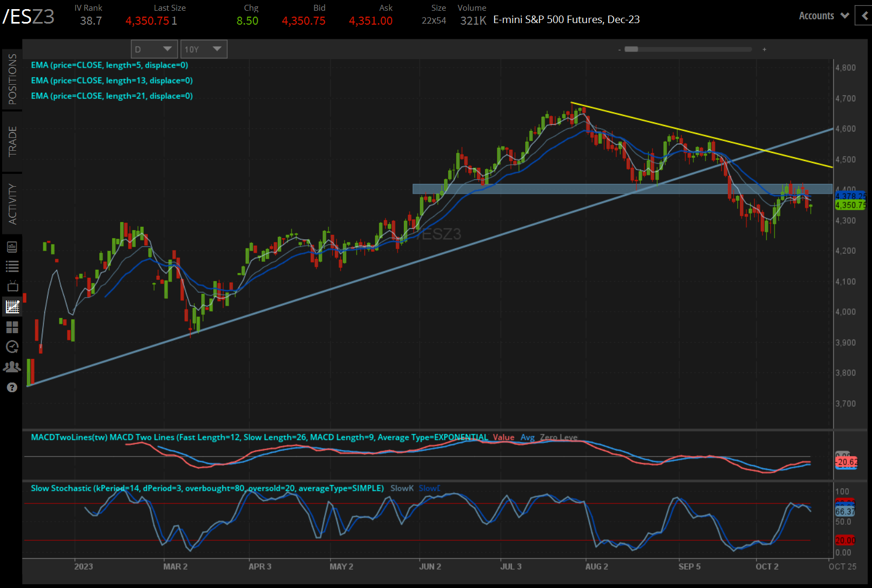Click the oversold level tag 20.00
The image size is (872, 588).
845,540
